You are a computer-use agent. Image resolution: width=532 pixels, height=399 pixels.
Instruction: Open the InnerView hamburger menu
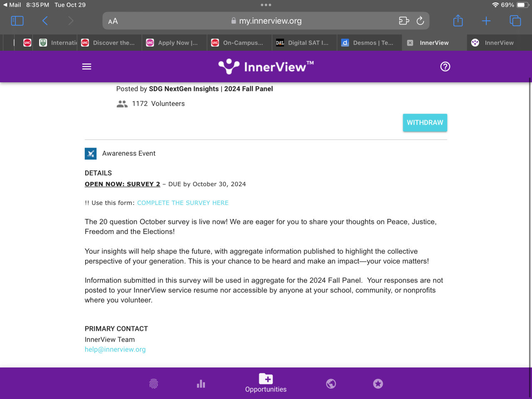[87, 66]
